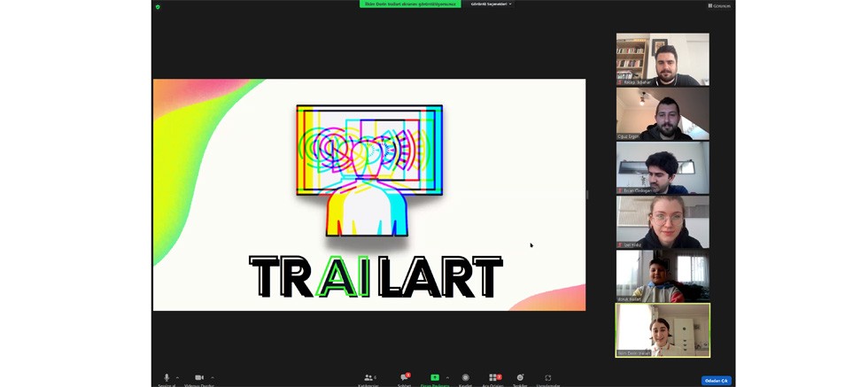The width and height of the screenshot is (868, 387).
Task: Click the blue Odadan Çık leave button
Action: pos(716,381)
